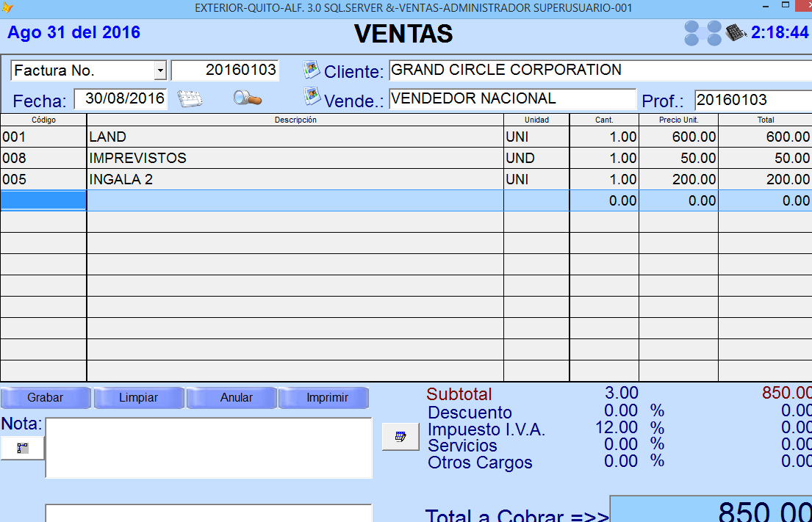Click the magnifier search icon beside date
Image resolution: width=812 pixels, height=522 pixels.
pos(248,98)
